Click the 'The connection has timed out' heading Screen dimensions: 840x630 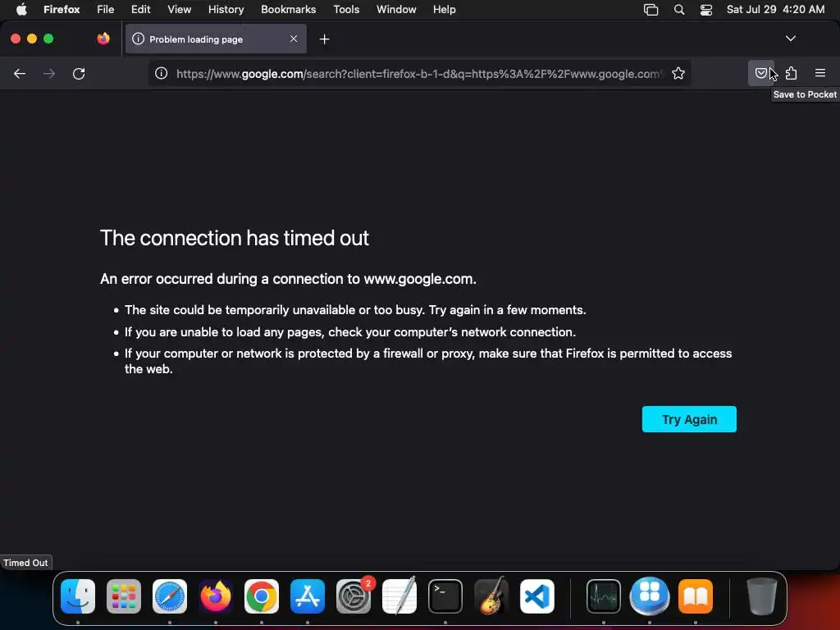pyautogui.click(x=235, y=238)
